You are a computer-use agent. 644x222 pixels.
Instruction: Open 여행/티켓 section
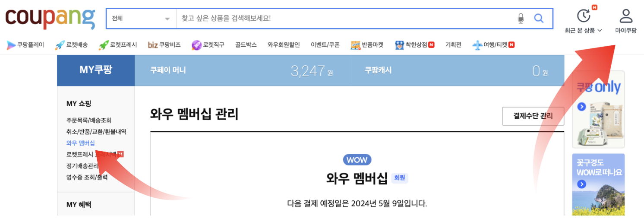point(493,44)
